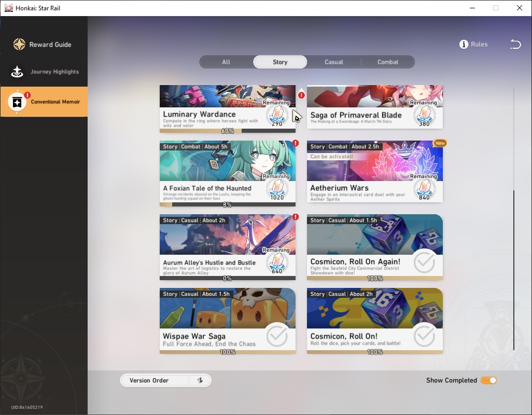Screen dimensions: 532x415
Task: Click the sort direction arrows button
Action: pos(200,380)
